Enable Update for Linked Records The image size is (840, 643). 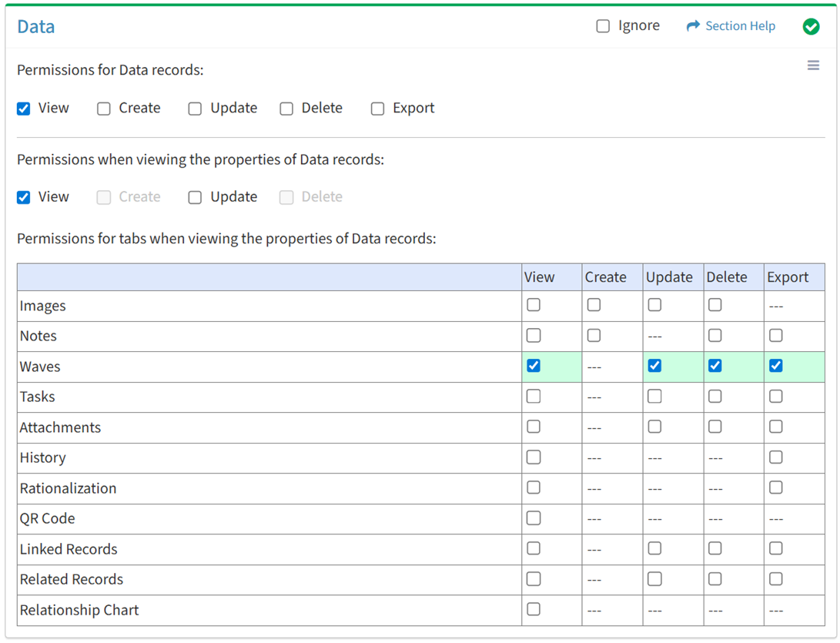[654, 548]
